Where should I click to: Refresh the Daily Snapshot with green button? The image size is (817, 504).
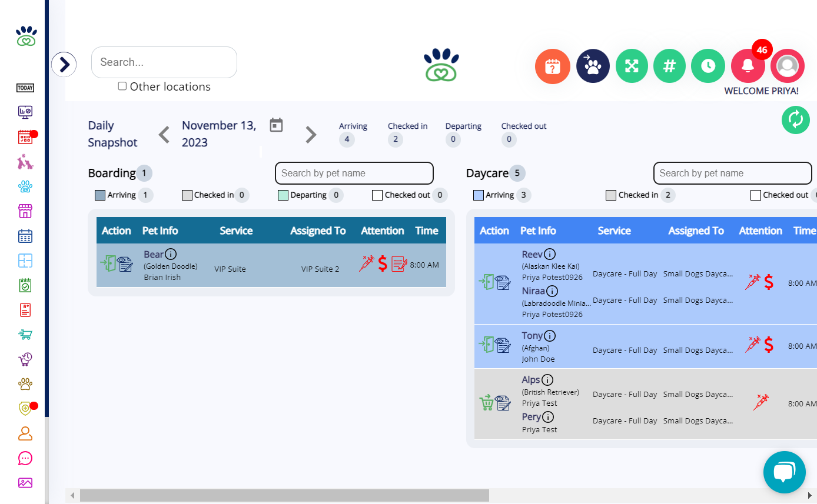[x=796, y=119]
